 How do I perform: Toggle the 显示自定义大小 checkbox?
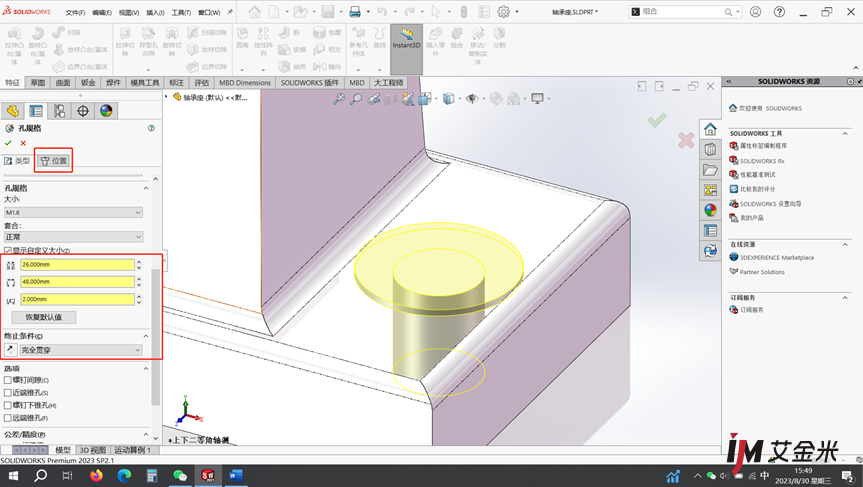8,250
